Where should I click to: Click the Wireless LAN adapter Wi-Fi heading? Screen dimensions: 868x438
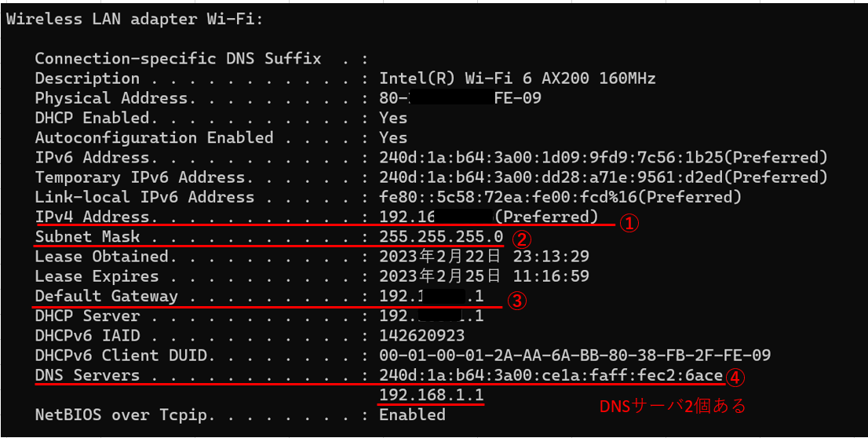[x=135, y=19]
